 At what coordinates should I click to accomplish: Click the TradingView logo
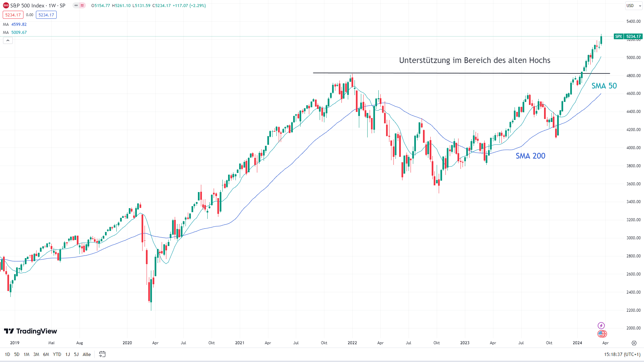(x=31, y=331)
